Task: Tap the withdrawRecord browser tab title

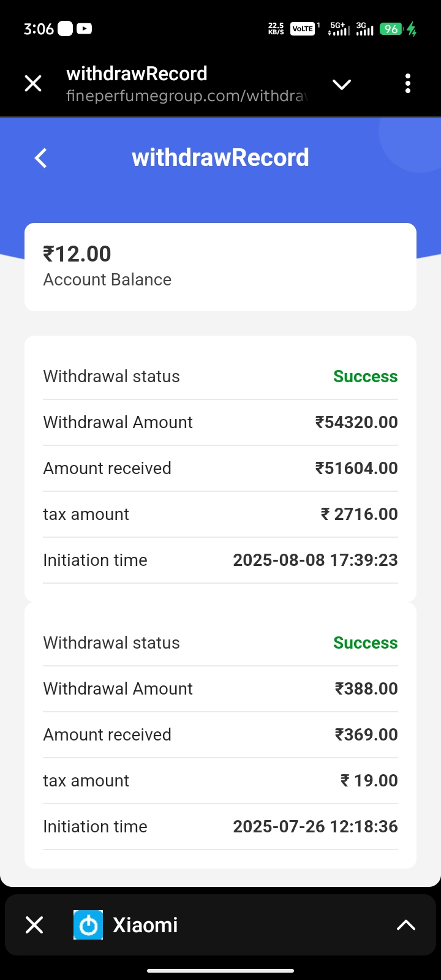Action: 137,73
